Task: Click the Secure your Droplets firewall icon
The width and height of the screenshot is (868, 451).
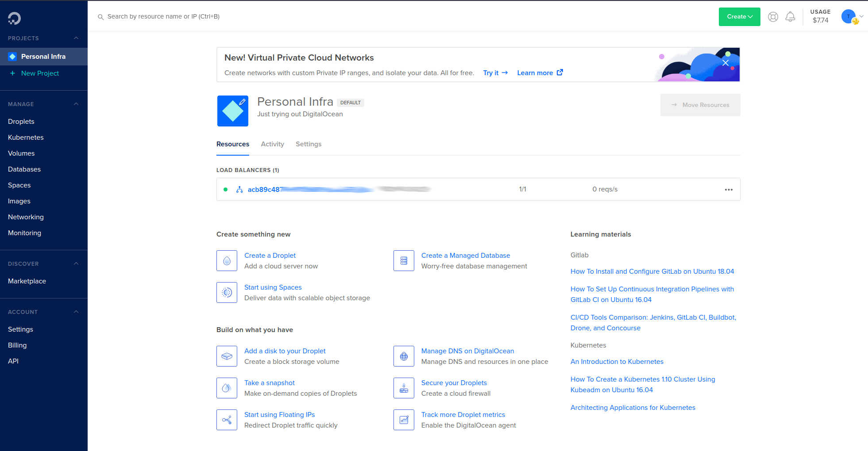Action: tap(404, 388)
